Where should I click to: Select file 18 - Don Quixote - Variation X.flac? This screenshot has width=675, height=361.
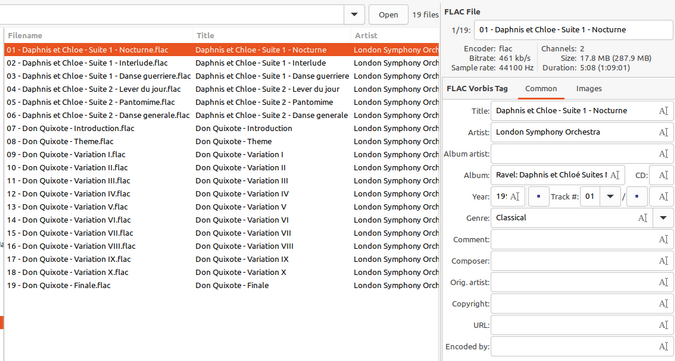click(x=221, y=272)
